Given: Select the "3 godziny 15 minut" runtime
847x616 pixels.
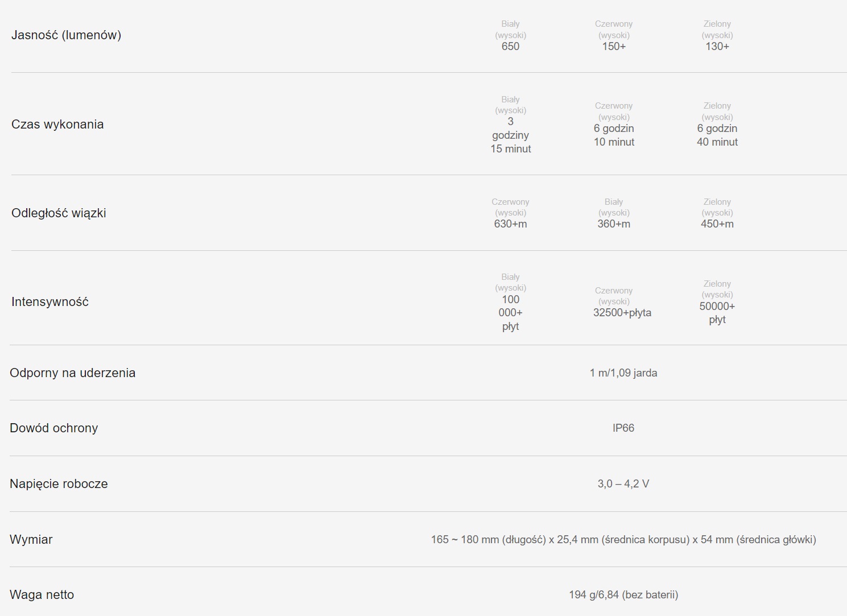Looking at the screenshot, I should [510, 135].
